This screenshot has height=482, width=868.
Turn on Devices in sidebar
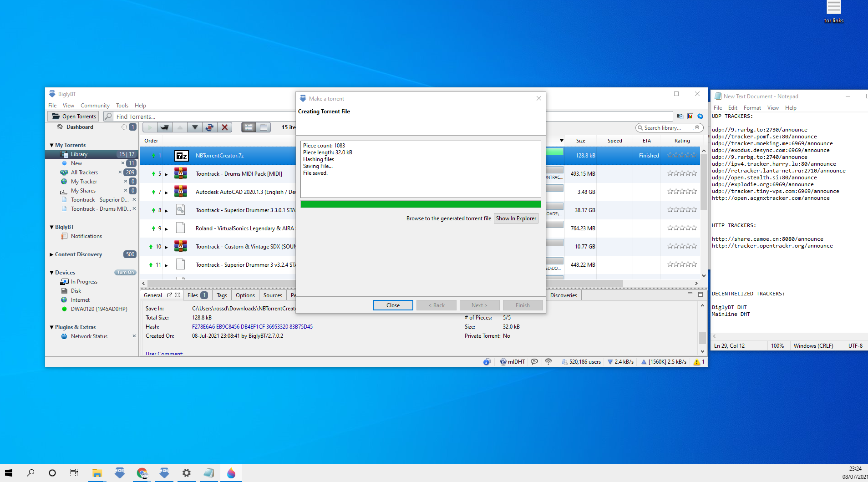coord(125,273)
